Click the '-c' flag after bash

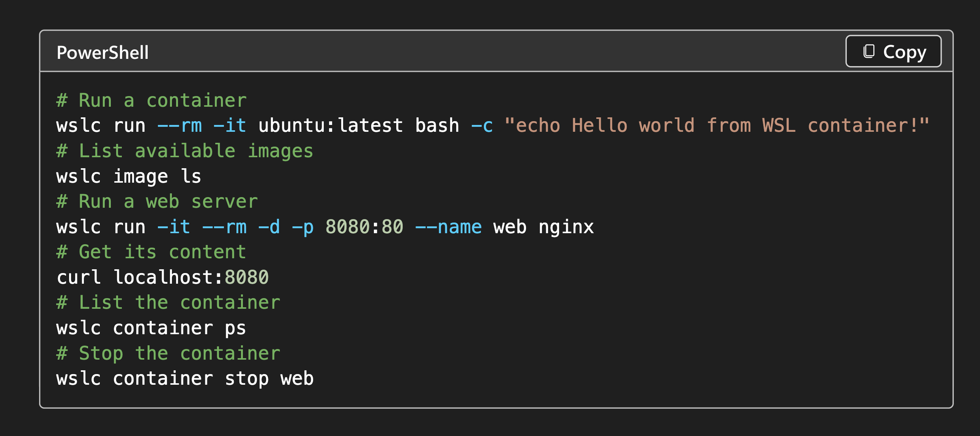pos(482,126)
